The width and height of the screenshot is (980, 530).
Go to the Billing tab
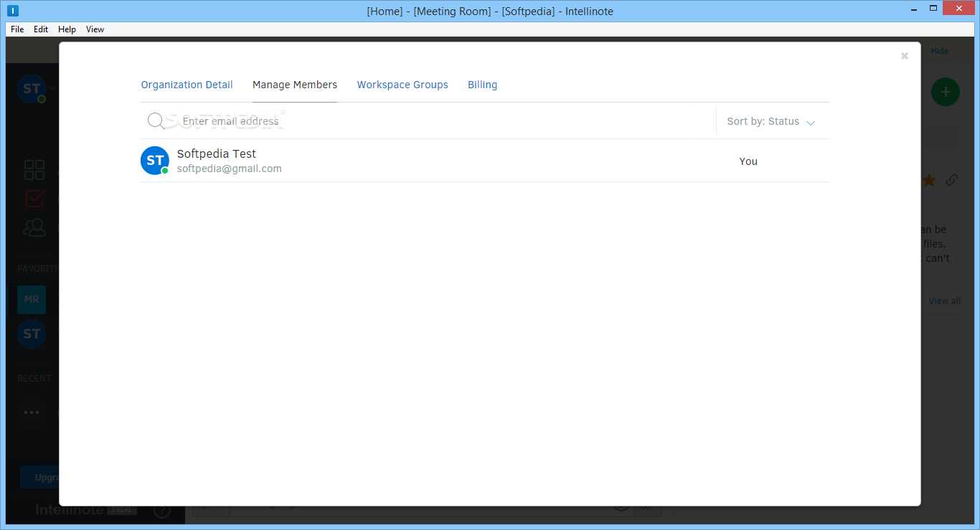pos(482,85)
